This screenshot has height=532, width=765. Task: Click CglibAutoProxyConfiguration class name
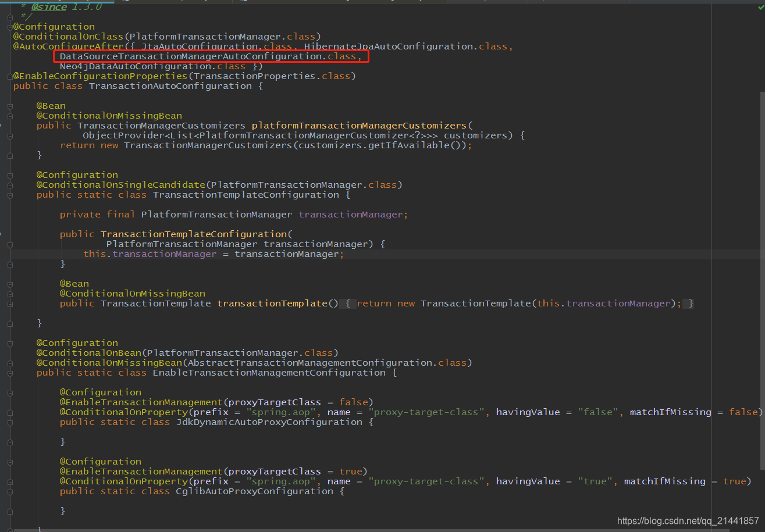pyautogui.click(x=254, y=491)
